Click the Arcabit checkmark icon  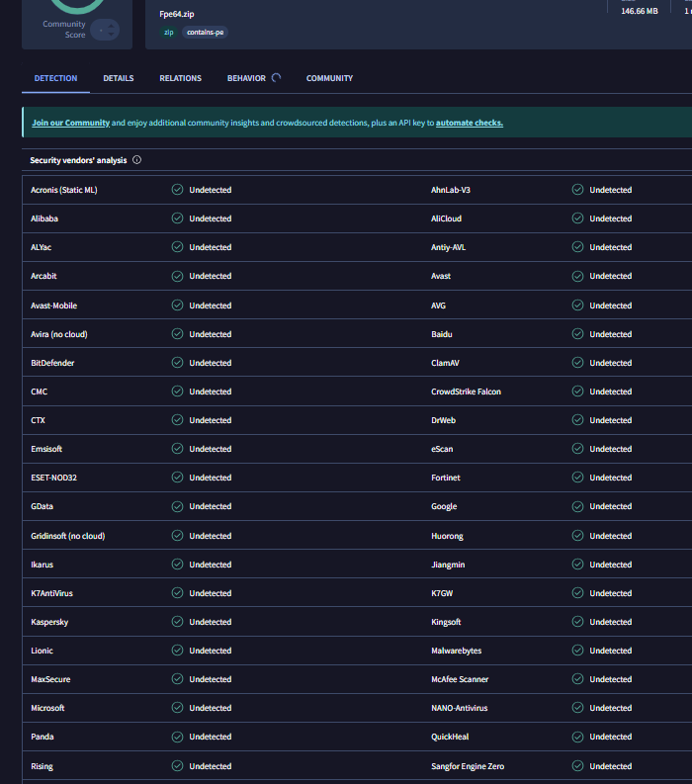tap(178, 276)
